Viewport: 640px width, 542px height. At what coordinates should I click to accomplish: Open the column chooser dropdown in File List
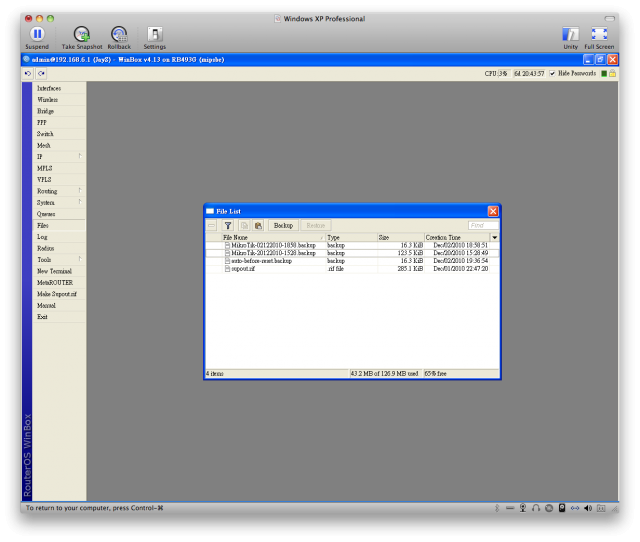(x=495, y=238)
